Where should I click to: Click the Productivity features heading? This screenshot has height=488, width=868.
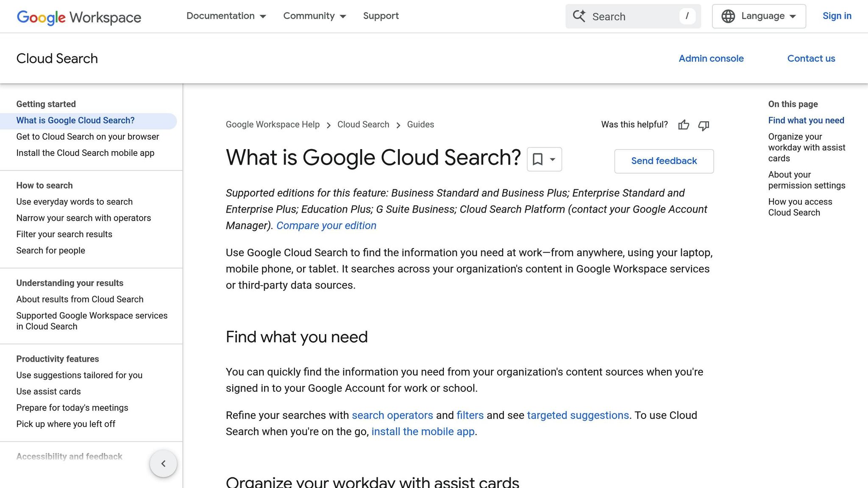click(57, 359)
